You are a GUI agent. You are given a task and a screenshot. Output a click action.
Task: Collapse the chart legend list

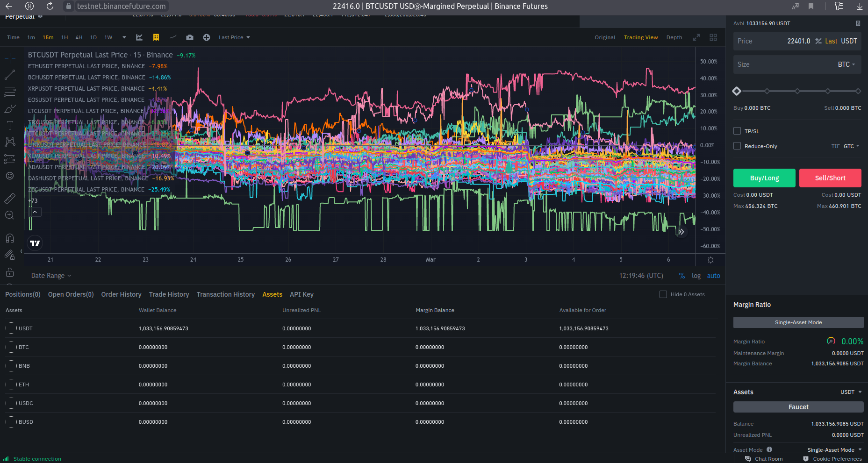pos(35,212)
